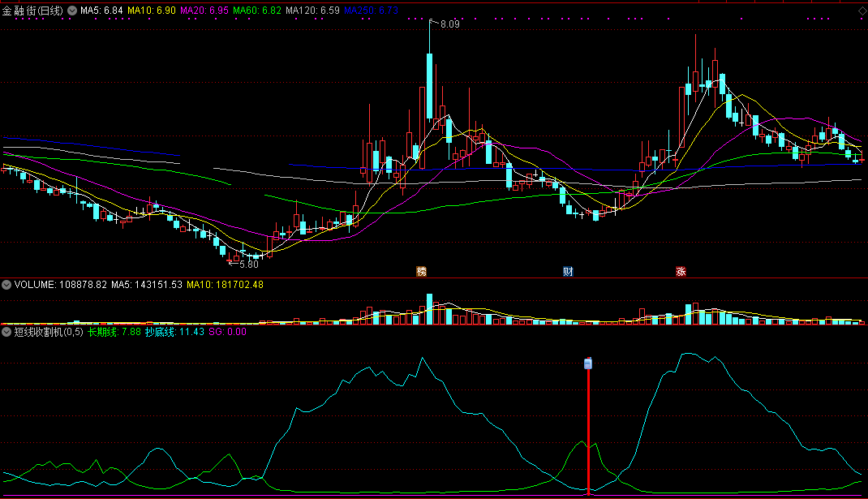The height and width of the screenshot is (499, 868).
Task: Click the MA120: 6.59 moving average label
Action: tap(313, 11)
